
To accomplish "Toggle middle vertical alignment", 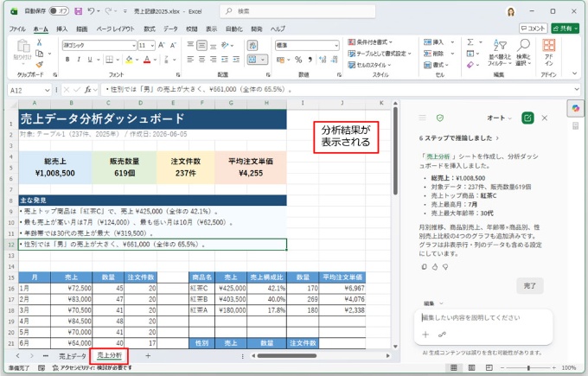I will click(201, 45).
